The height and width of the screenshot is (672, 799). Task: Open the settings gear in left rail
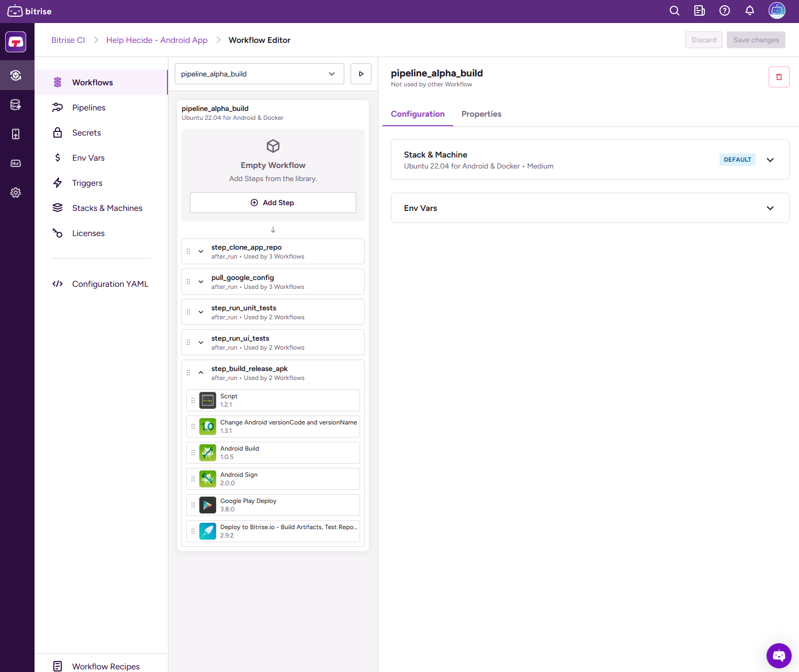click(x=16, y=193)
